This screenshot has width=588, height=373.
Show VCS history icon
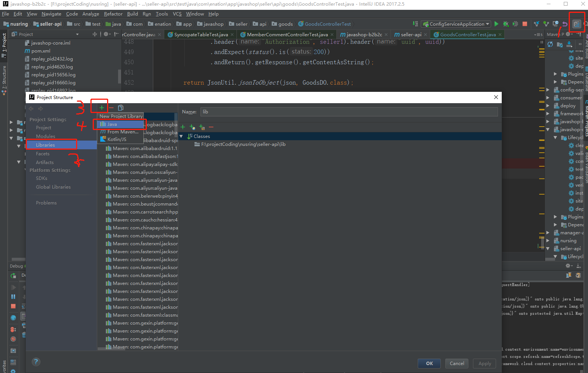[x=555, y=24]
